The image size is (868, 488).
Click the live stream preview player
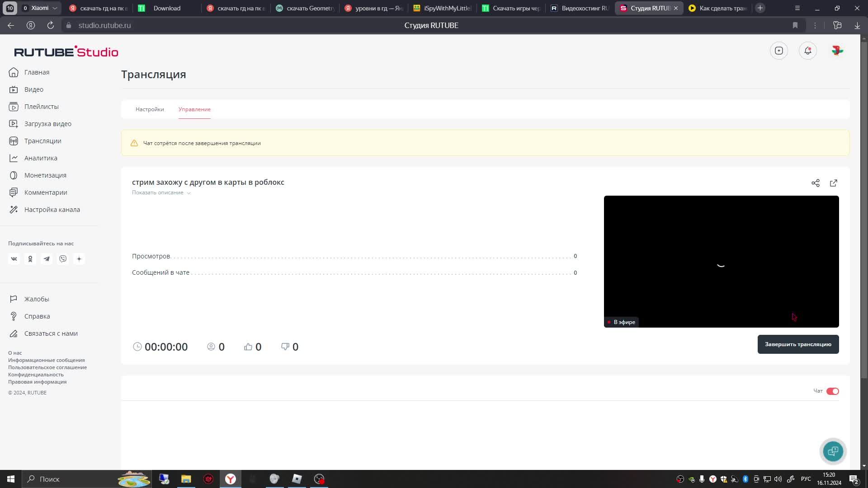(721, 261)
